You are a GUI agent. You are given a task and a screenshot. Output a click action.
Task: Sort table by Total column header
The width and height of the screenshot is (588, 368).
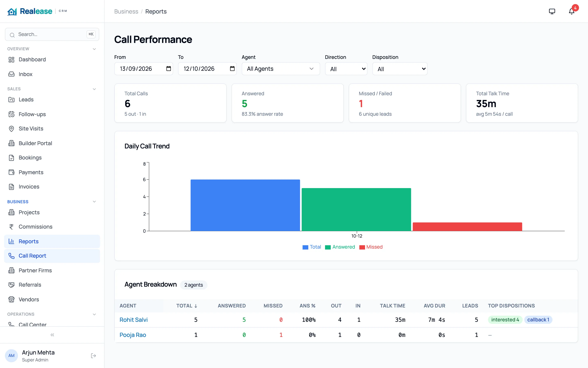(187, 306)
